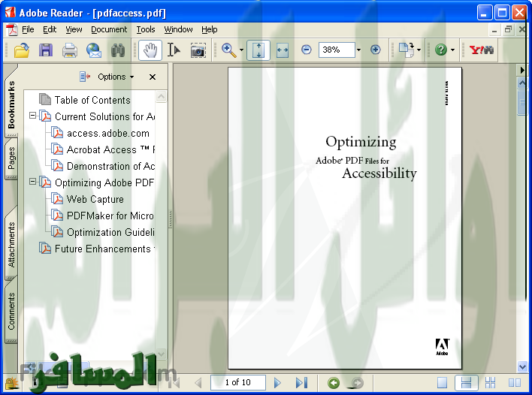The image size is (532, 395).
Task: Toggle Fit Width view button
Action: click(283, 50)
